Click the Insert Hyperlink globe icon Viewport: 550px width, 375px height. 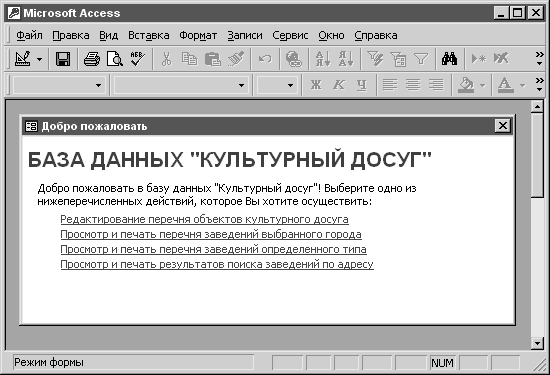point(294,59)
